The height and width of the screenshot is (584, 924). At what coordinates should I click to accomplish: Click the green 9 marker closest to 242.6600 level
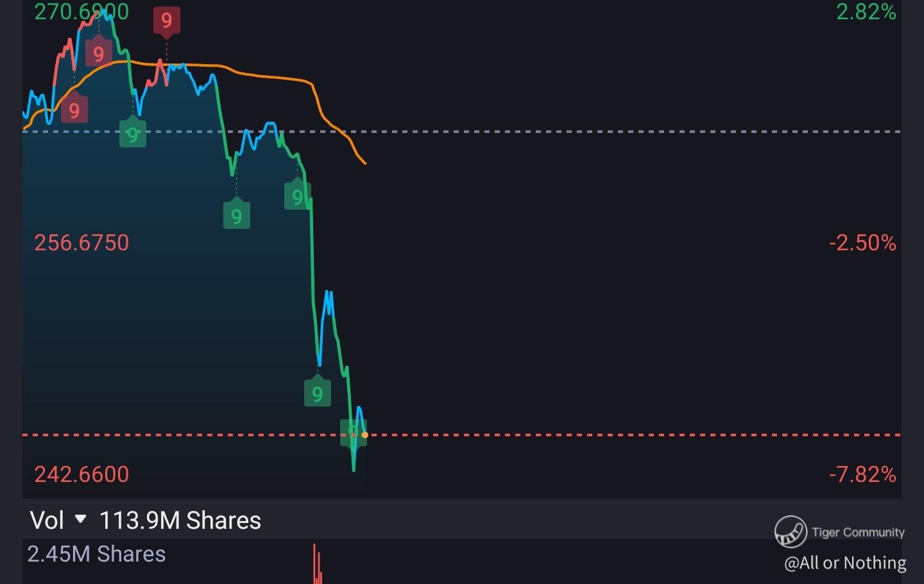(352, 433)
